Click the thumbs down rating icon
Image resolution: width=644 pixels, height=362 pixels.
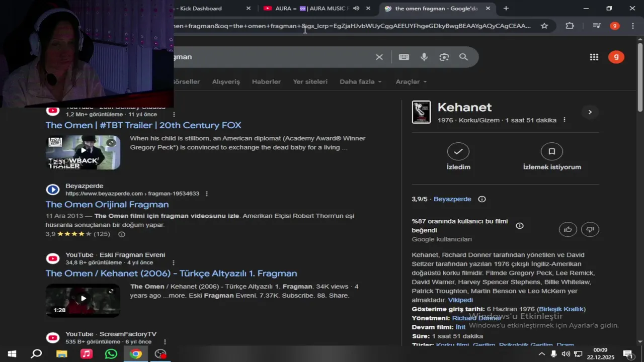pos(590,229)
